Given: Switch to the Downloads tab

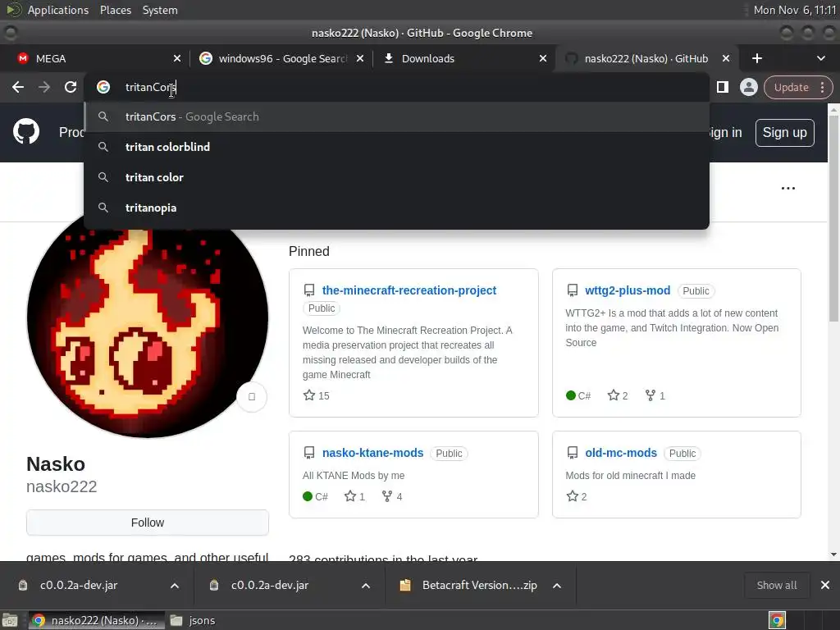Looking at the screenshot, I should 464,58.
